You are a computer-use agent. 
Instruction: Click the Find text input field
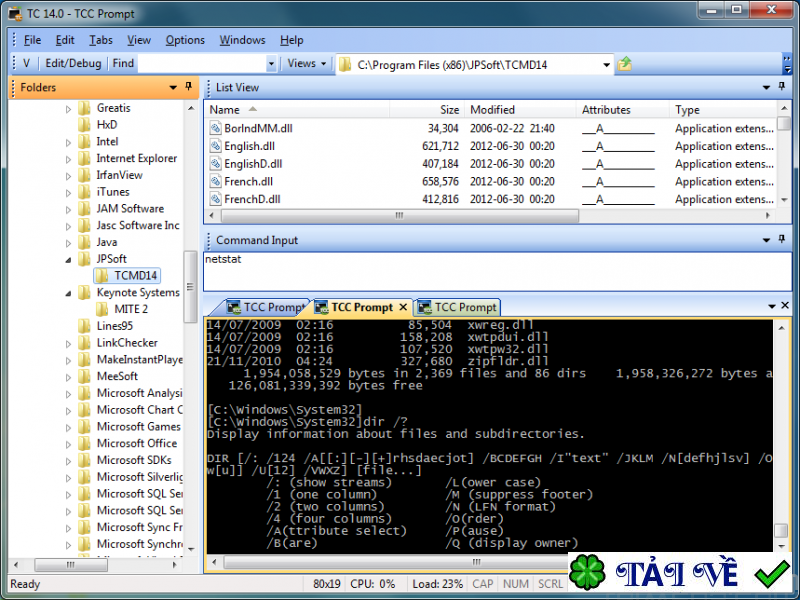coord(202,64)
